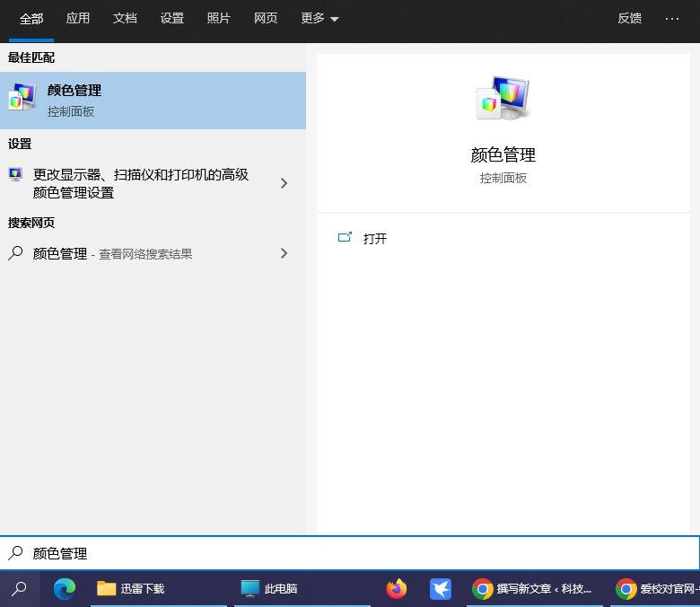The width and height of the screenshot is (700, 607).
Task: Switch to Chrome window 撰写新文章
Action: [534, 589]
